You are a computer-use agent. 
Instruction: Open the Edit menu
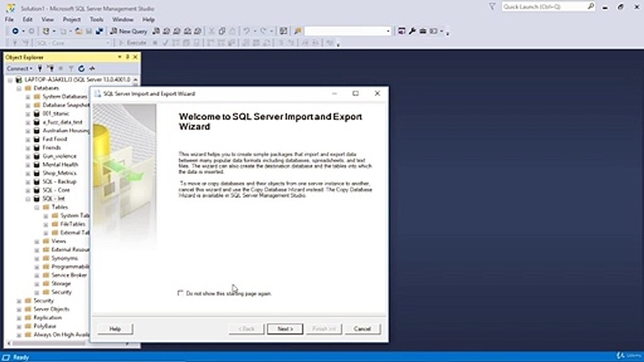point(27,20)
